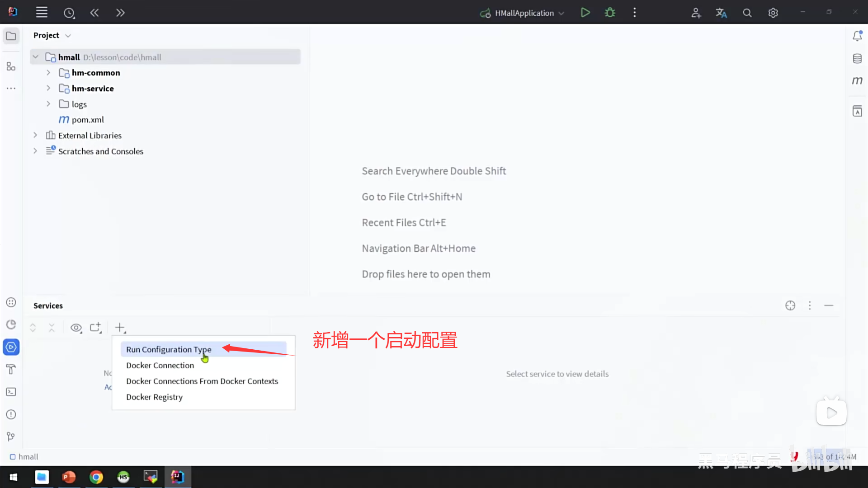Open the main hamburger menu
This screenshot has height=488, width=868.
click(x=42, y=12)
